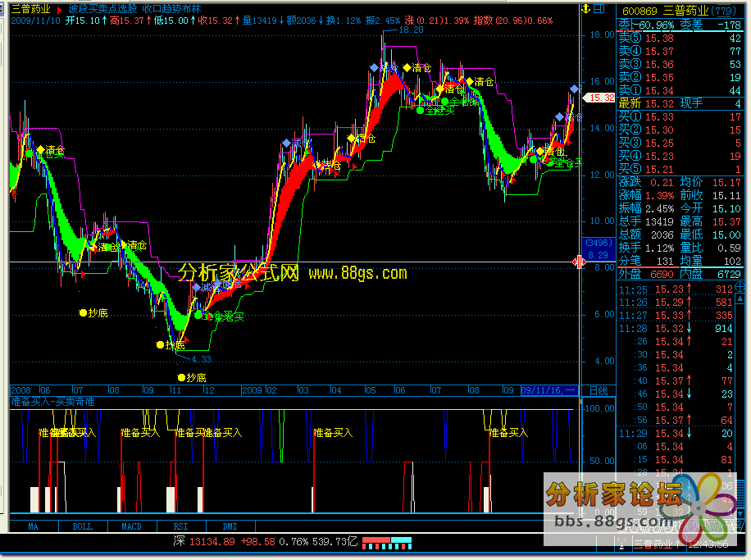This screenshot has width=751, height=560.
Task: Click the 11:26 15.29 tick row
Action: click(676, 303)
